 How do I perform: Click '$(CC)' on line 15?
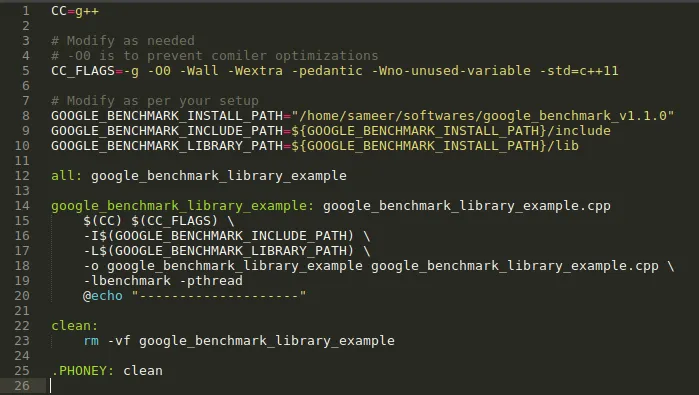pos(103,221)
